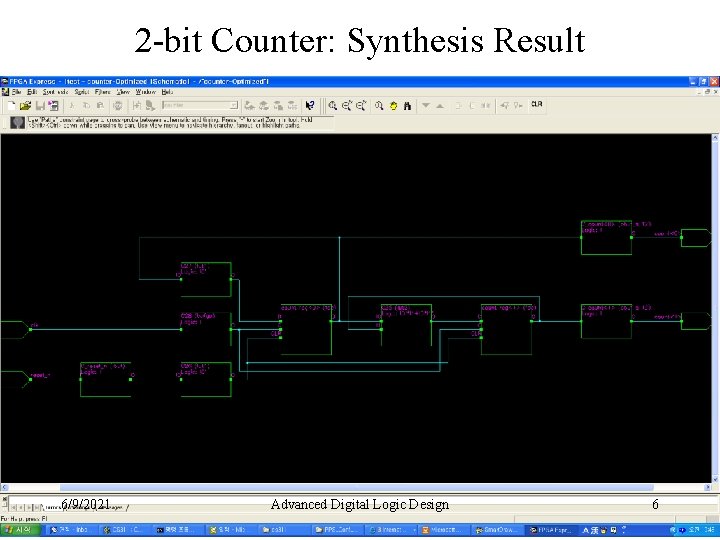The height and width of the screenshot is (540, 720).
Task: Click the third zoom magnifier icon
Action: (x=361, y=106)
